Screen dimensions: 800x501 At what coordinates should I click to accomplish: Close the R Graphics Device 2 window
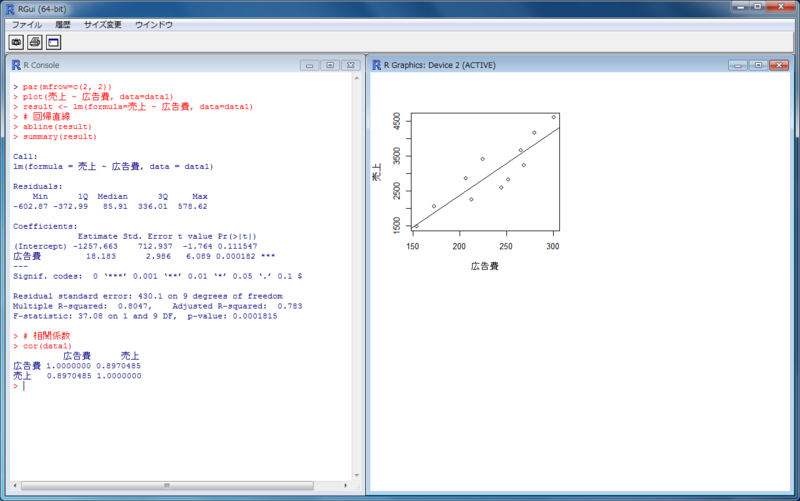tap(779, 65)
